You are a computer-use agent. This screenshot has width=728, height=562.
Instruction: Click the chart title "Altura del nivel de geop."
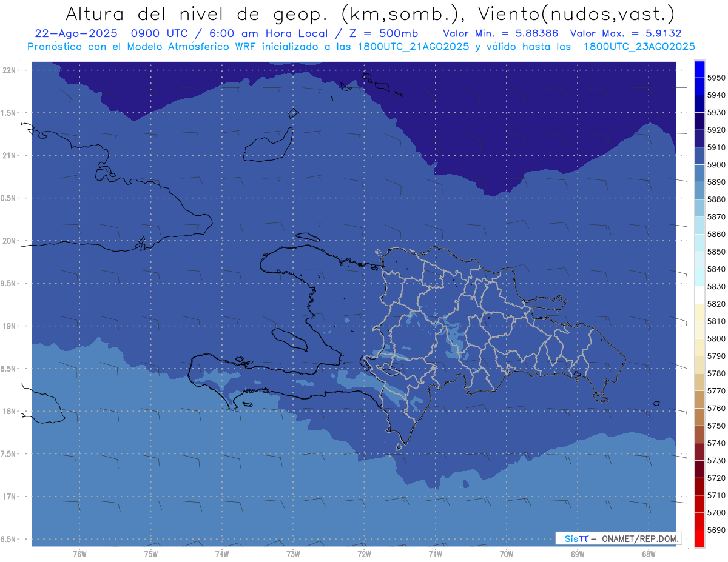(198, 13)
